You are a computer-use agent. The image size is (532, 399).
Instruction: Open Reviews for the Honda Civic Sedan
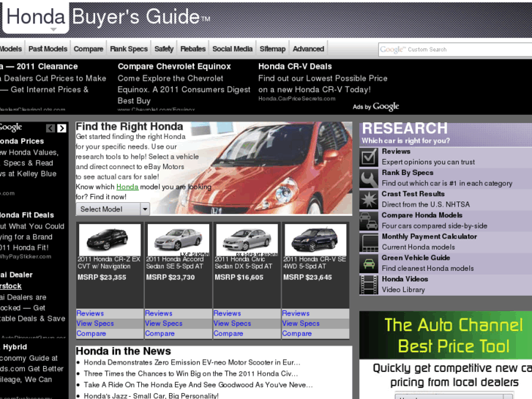pyautogui.click(x=228, y=313)
